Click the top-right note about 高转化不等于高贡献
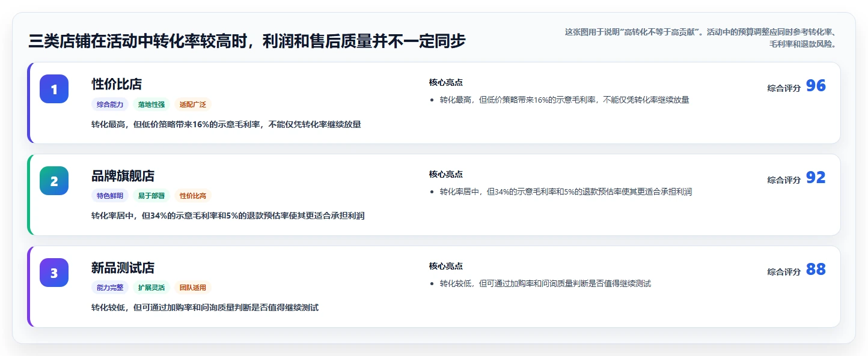Screen dimensions: 868x356 click(x=700, y=38)
